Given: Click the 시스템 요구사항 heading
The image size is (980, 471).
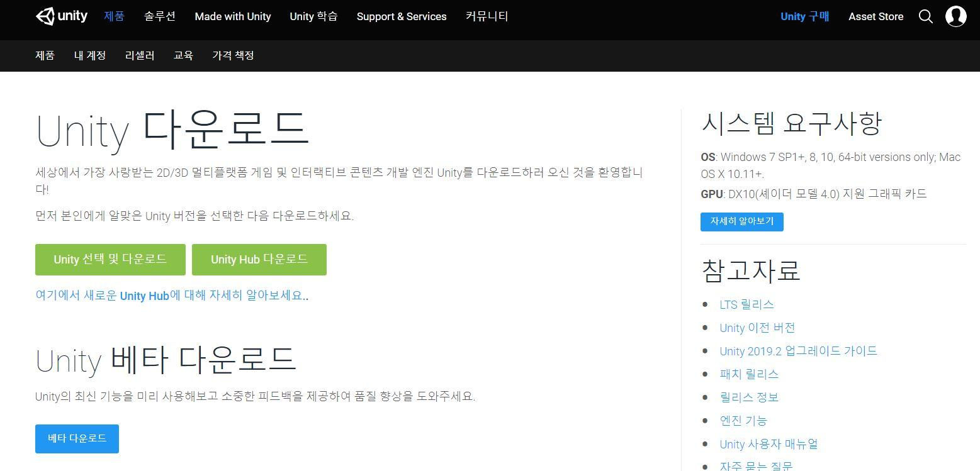Looking at the screenshot, I should click(791, 124).
